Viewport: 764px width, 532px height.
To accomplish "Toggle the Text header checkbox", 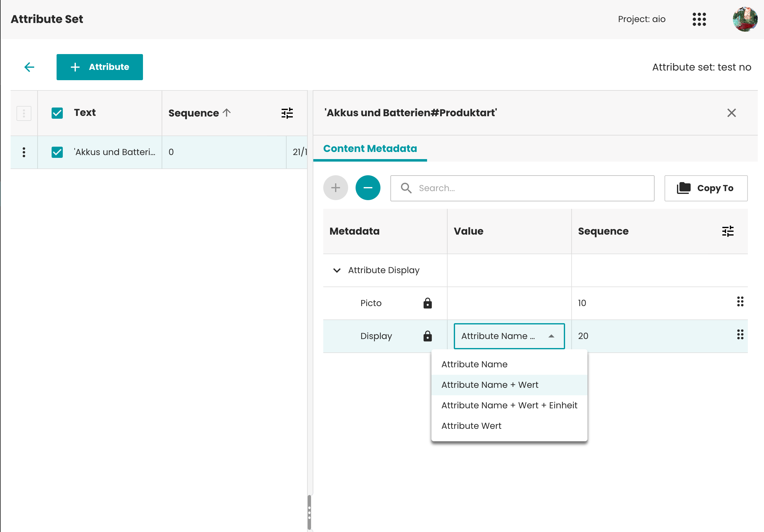I will pyautogui.click(x=57, y=113).
